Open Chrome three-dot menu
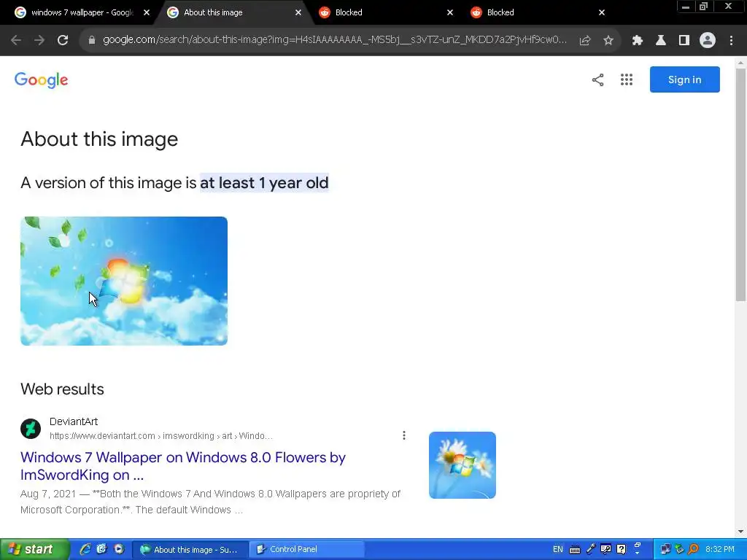 pyautogui.click(x=731, y=41)
